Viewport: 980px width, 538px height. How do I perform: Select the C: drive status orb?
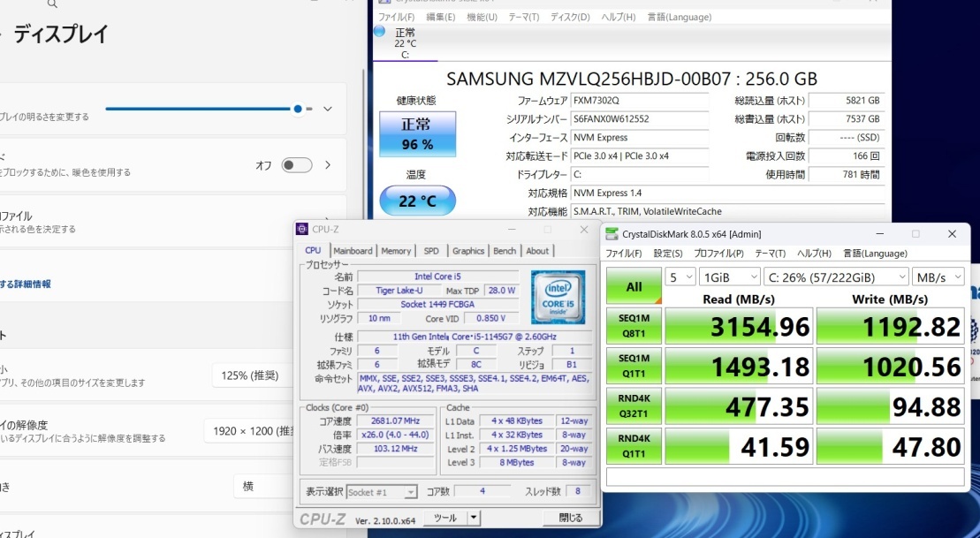(x=379, y=32)
